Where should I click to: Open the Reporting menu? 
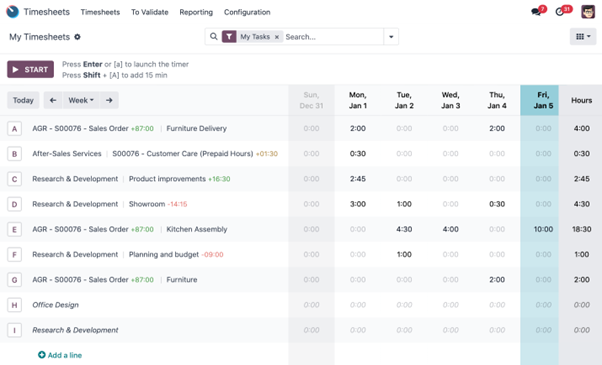196,12
